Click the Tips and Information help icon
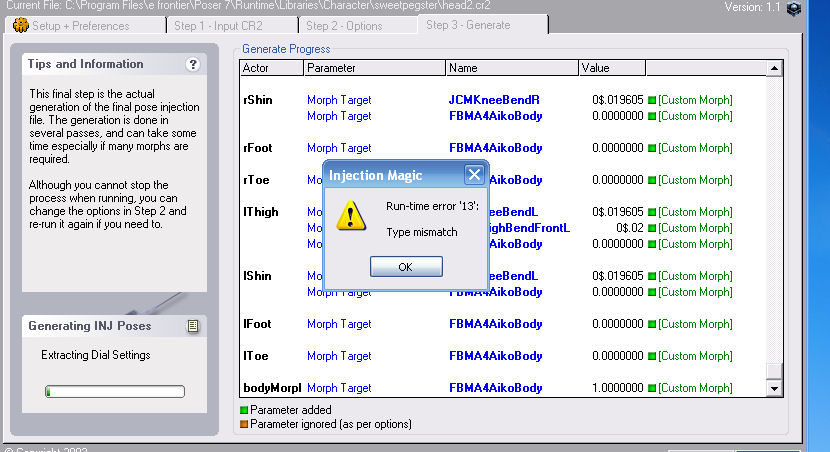This screenshot has height=452, width=830. point(193,64)
